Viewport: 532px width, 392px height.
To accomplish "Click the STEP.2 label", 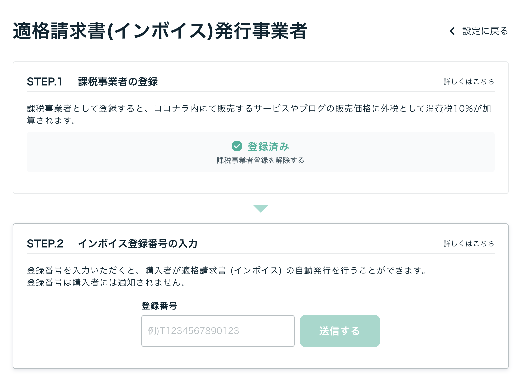I will click(x=45, y=244).
